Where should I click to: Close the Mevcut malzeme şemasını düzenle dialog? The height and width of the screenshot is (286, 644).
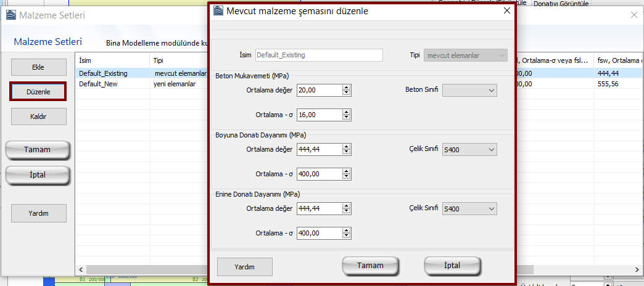tap(506, 10)
